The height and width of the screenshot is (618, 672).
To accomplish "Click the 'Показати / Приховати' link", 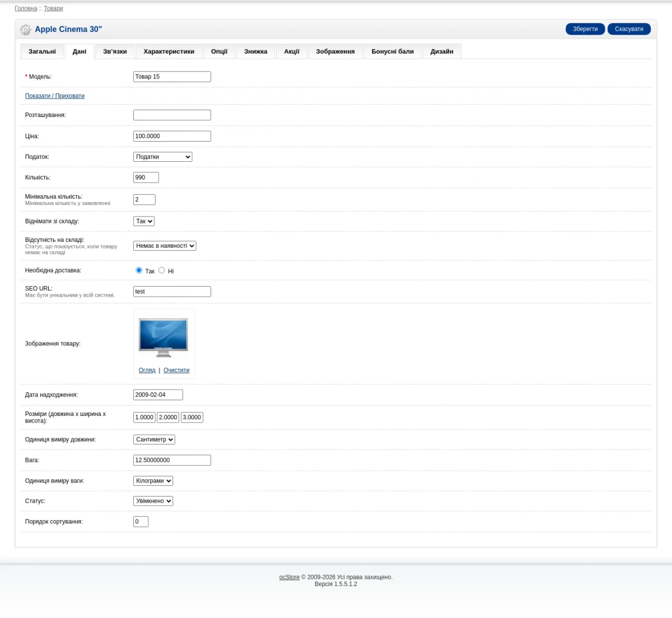I will tap(55, 96).
